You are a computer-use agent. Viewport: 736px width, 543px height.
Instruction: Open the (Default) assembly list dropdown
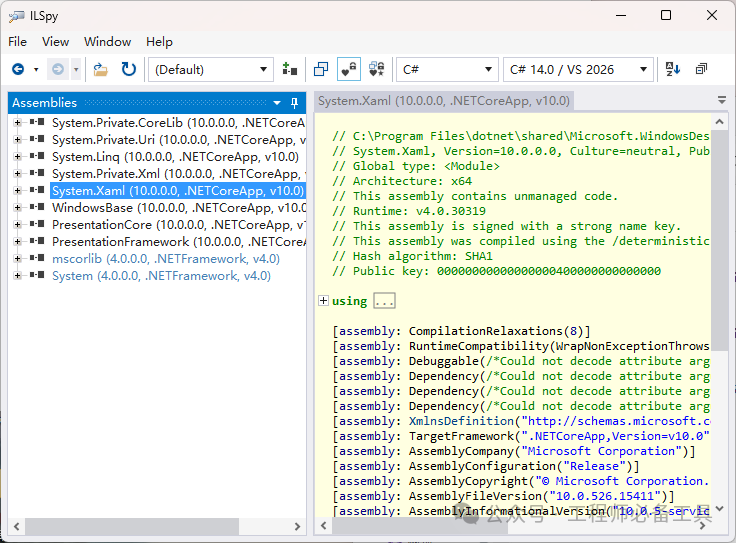[x=211, y=69]
